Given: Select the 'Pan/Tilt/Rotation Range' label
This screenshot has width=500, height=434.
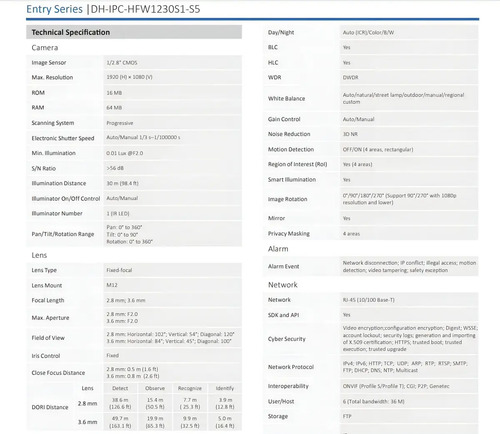Looking at the screenshot, I should click(63, 234).
